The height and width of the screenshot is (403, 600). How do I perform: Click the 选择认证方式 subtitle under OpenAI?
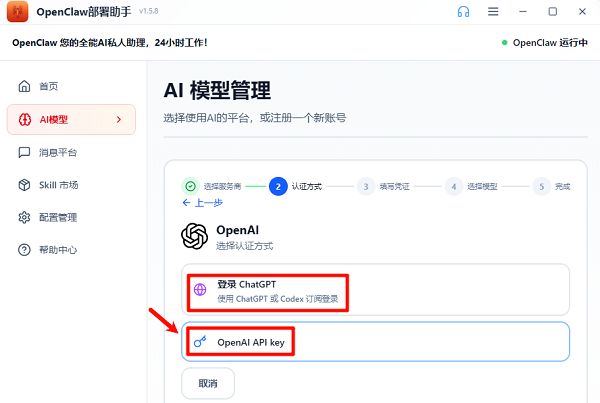point(245,246)
